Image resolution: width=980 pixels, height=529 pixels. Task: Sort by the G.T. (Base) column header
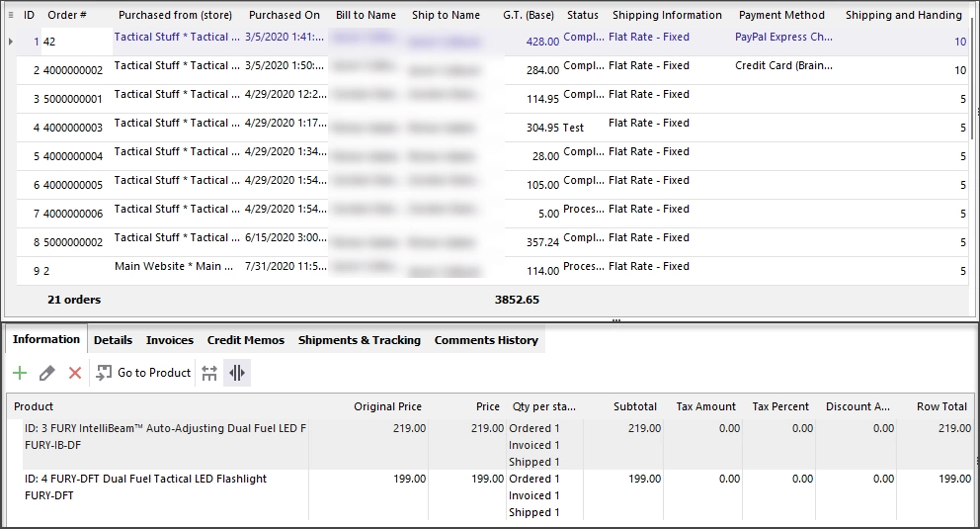pyautogui.click(x=529, y=15)
